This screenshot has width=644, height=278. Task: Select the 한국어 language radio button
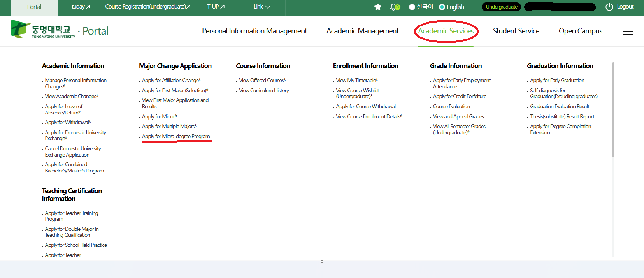coord(412,7)
